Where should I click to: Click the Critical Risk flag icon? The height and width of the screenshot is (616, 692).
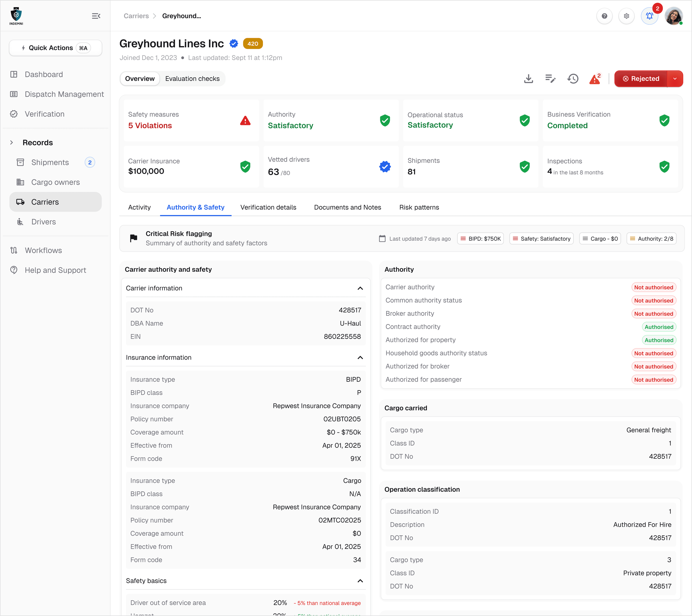click(134, 238)
